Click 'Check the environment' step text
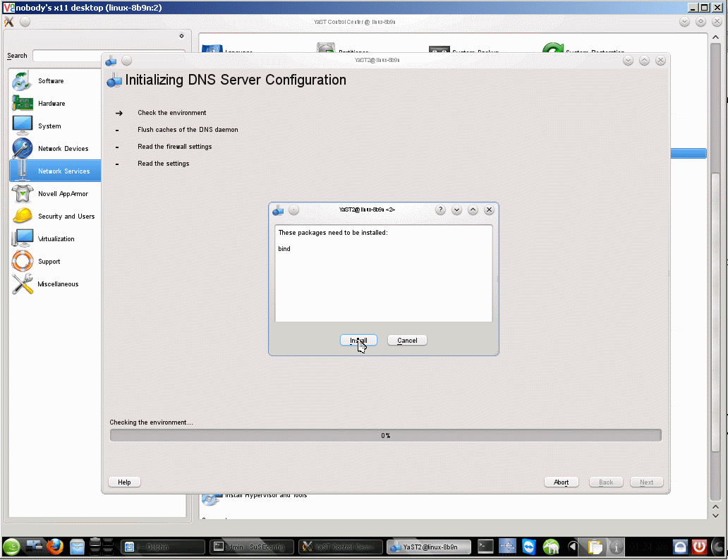This screenshot has height=560, width=728. coord(172,113)
